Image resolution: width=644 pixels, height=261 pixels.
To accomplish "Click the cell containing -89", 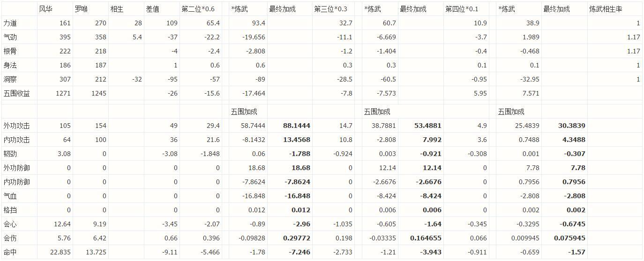I will click(260, 79).
